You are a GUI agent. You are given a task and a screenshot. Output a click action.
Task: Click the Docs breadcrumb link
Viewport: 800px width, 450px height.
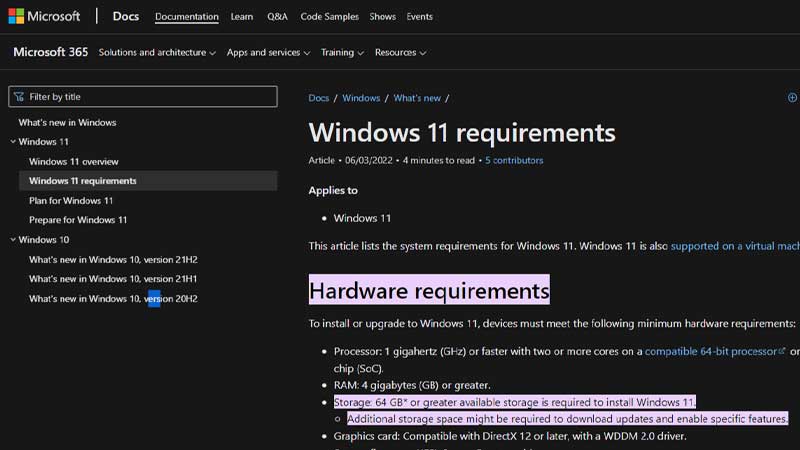click(x=318, y=98)
